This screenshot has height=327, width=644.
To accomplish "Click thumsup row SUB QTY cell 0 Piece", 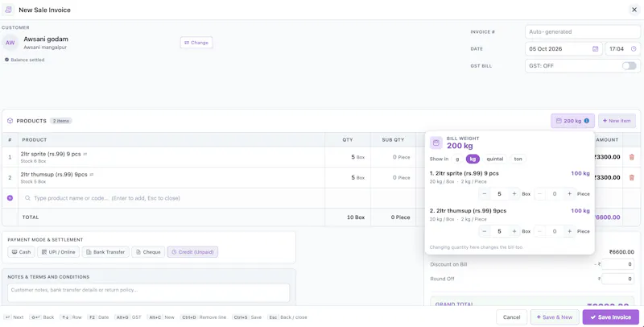I will pyautogui.click(x=393, y=177).
